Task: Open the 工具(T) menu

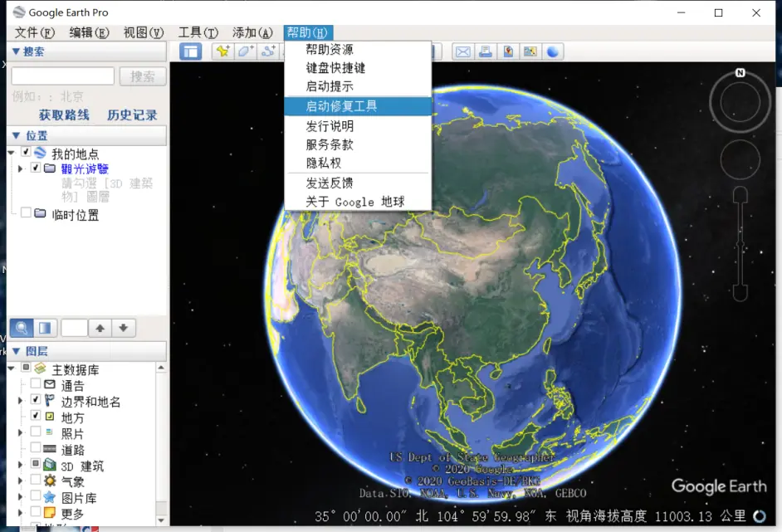Action: (198, 33)
